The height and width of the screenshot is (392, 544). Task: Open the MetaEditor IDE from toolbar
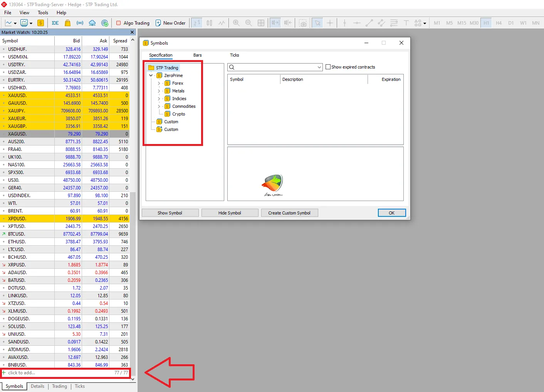(55, 23)
